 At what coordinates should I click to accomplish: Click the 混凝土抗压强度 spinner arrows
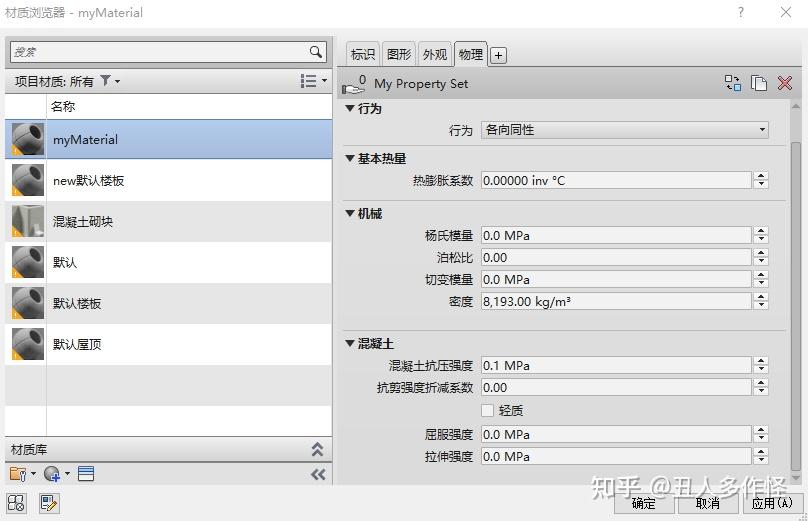[x=761, y=365]
